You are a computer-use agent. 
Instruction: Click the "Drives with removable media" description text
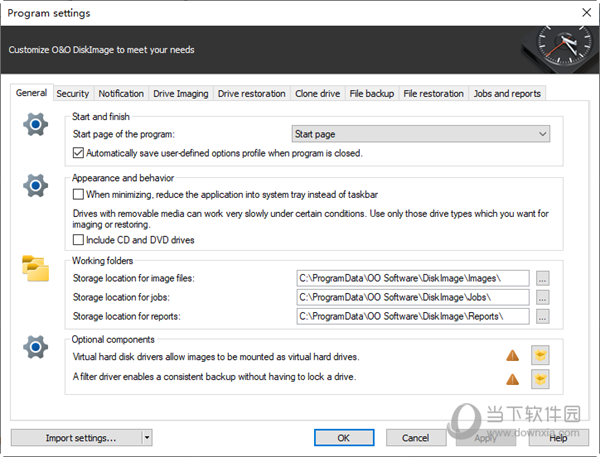coord(310,219)
